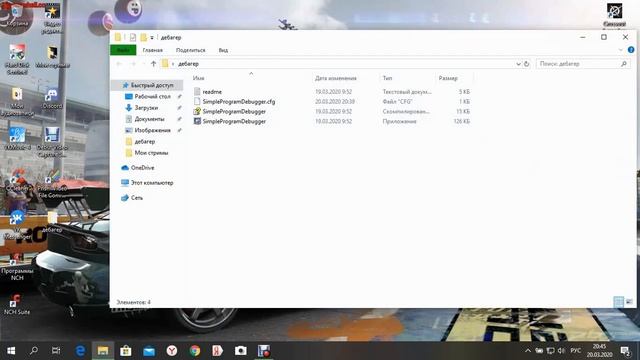Image resolution: width=640 pixels, height=360 pixels.
Task: Go up one folder level
Action: tap(153, 64)
